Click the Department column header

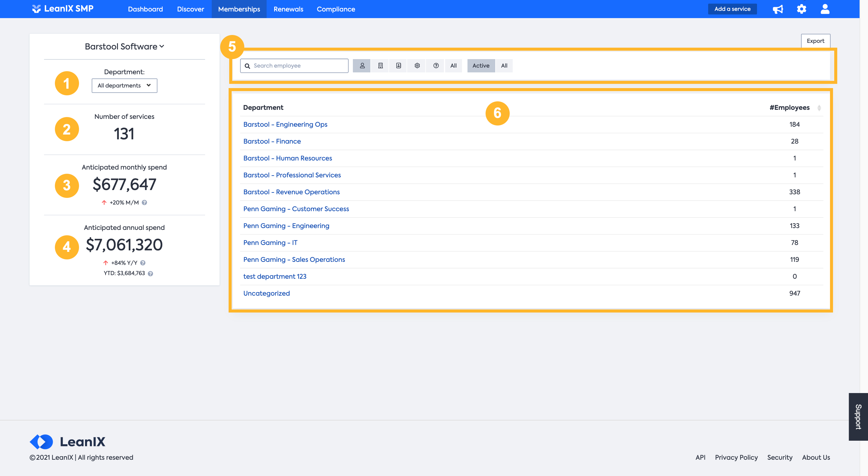click(263, 108)
